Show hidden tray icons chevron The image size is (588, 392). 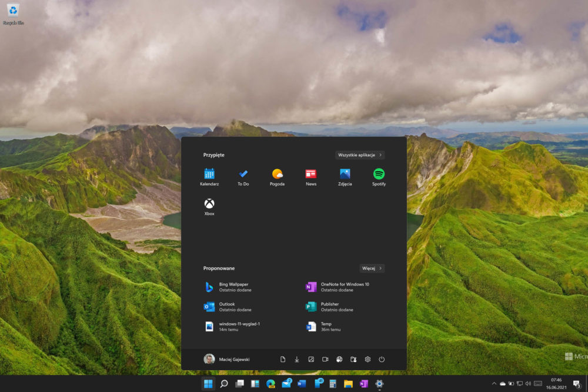494,383
